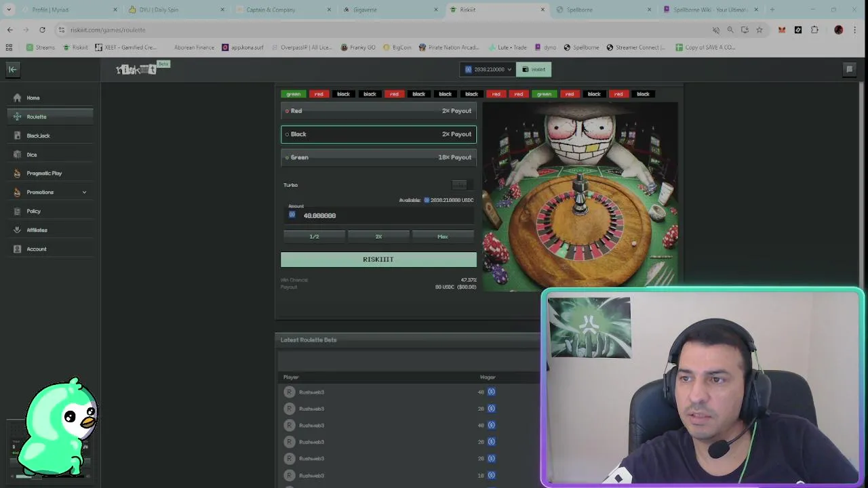This screenshot has height=488, width=868.
Task: Open the chat panel icon
Action: pos(849,69)
